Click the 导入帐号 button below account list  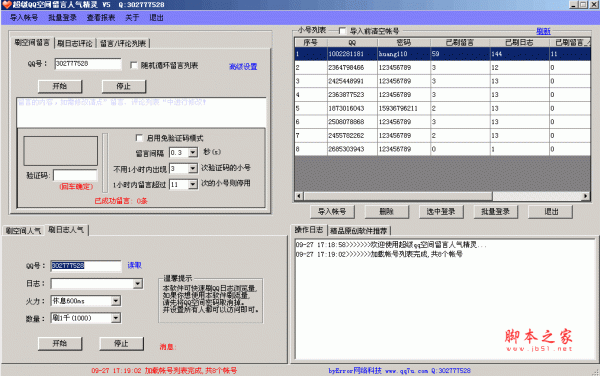click(332, 212)
